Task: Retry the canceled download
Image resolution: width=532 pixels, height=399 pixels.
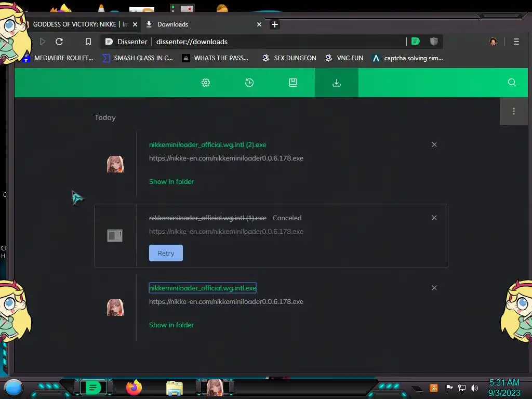Action: (x=166, y=253)
